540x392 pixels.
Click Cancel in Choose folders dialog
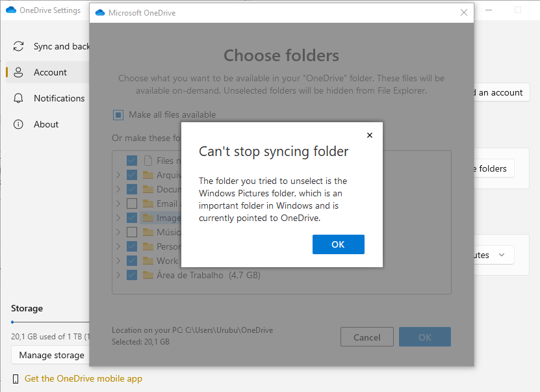[366, 337]
